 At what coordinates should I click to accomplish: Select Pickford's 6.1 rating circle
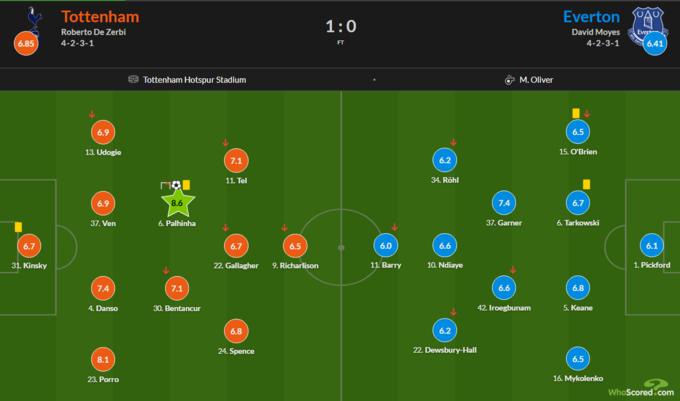[652, 245]
